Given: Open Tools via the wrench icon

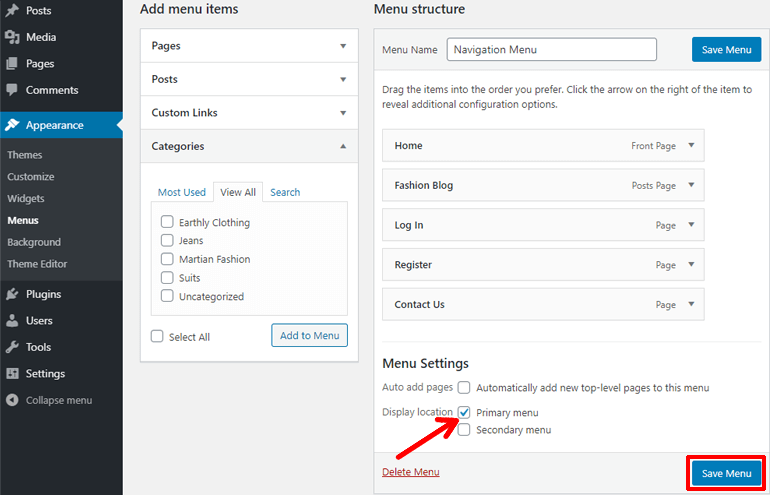Looking at the screenshot, I should [x=12, y=347].
